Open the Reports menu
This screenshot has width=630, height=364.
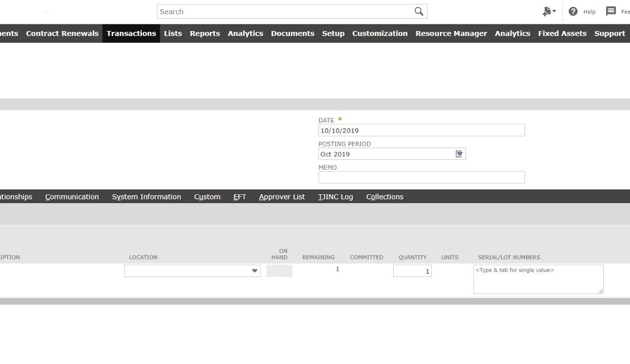tap(205, 33)
